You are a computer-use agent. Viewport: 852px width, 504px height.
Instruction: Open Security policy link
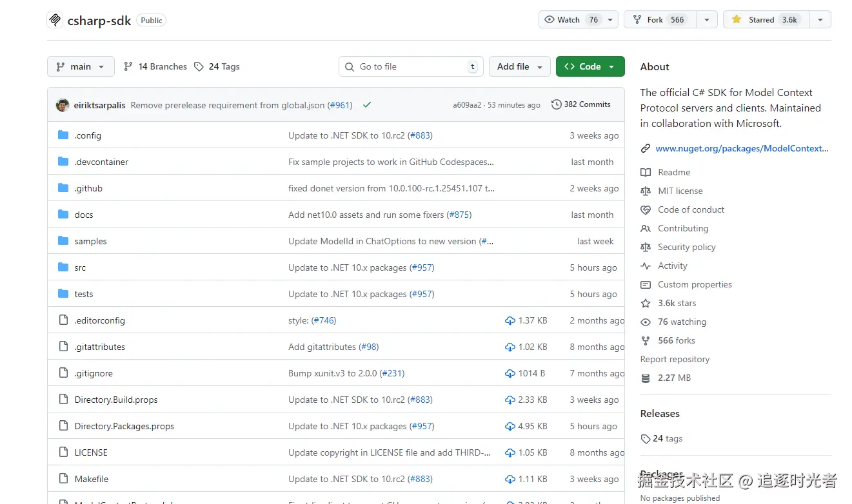pos(687,247)
